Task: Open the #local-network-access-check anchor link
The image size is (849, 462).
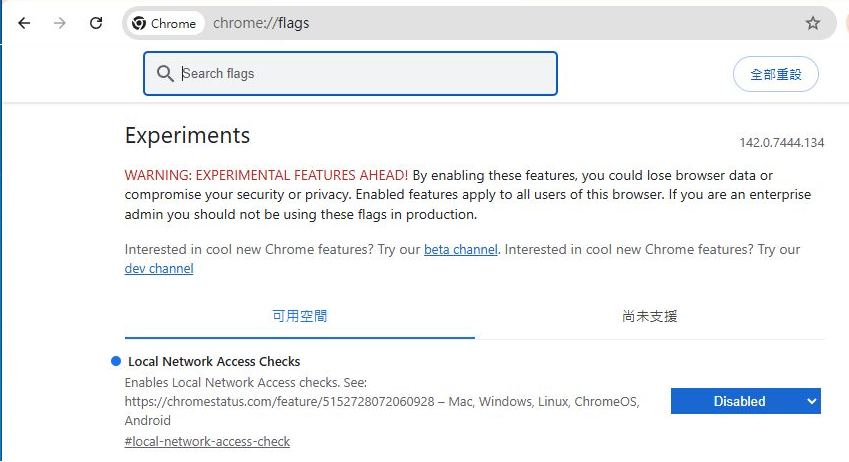Action: pyautogui.click(x=207, y=441)
